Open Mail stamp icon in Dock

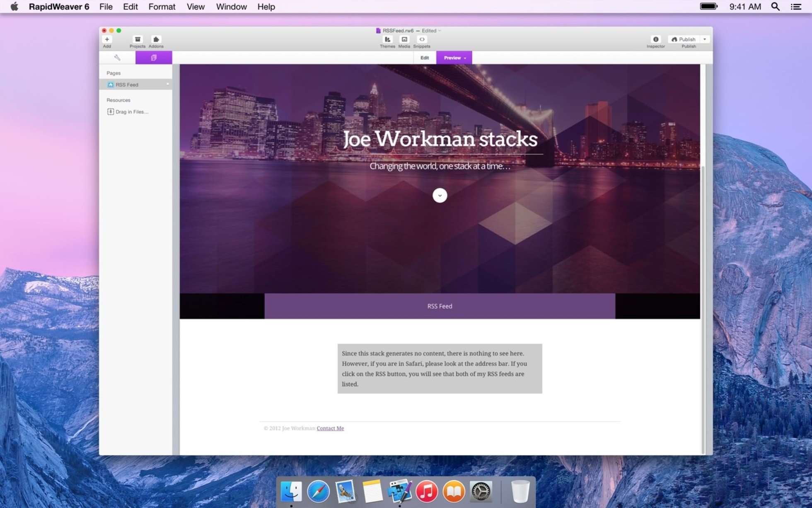tap(345, 491)
